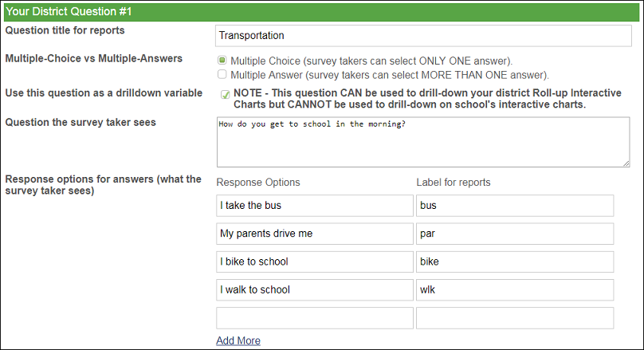The width and height of the screenshot is (644, 350).
Task: Edit the 'My parents drive me' response option
Action: pos(315,234)
